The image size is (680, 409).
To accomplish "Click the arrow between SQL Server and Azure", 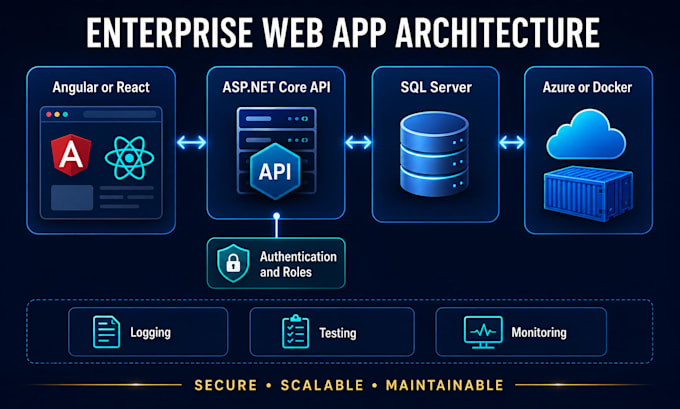I will (x=512, y=142).
